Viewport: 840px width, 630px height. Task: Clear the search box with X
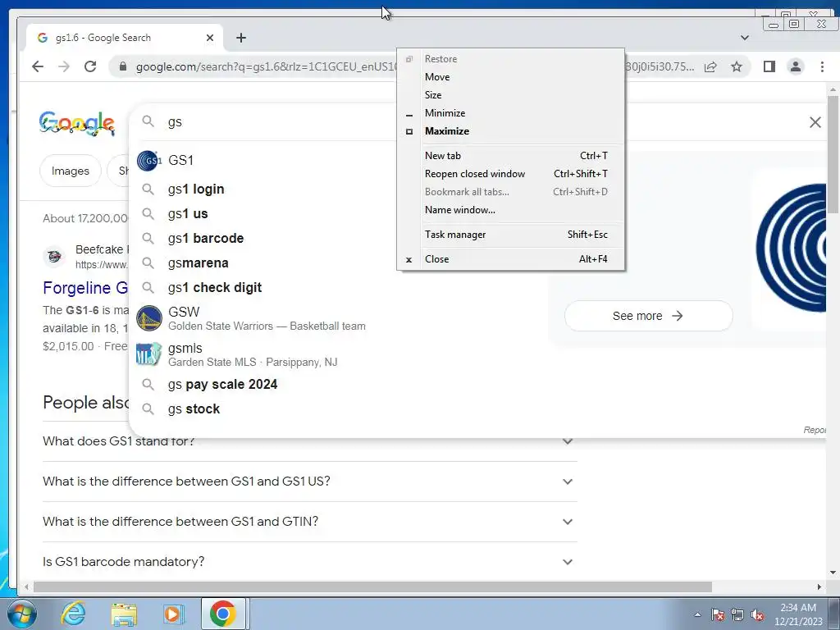point(815,122)
